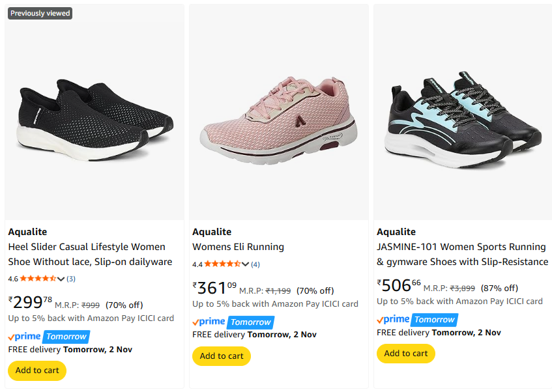The height and width of the screenshot is (392, 552).
Task: Click the star rating icons for Heel Slider shoe
Action: pyautogui.click(x=38, y=279)
